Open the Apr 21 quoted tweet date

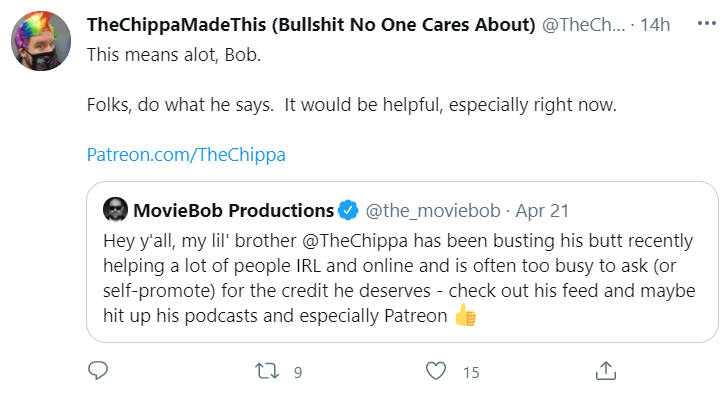[x=542, y=211]
